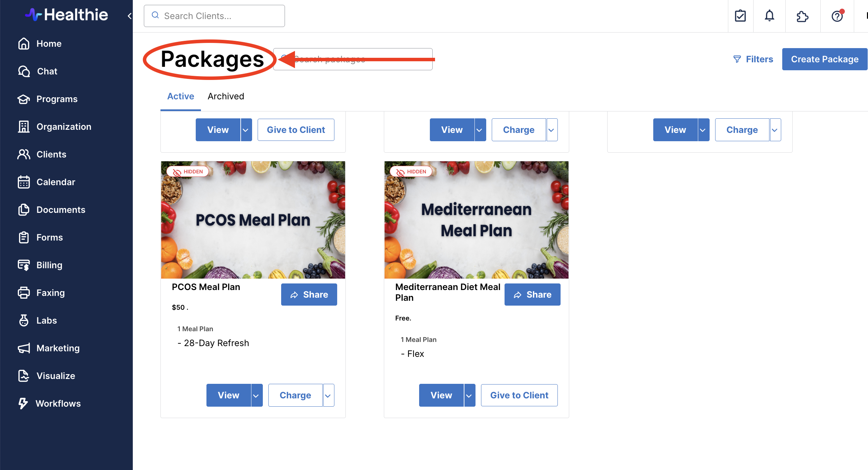This screenshot has width=868, height=470.
Task: Expand View dropdown for Mediterranean Diet Meal Plan
Action: coord(469,395)
